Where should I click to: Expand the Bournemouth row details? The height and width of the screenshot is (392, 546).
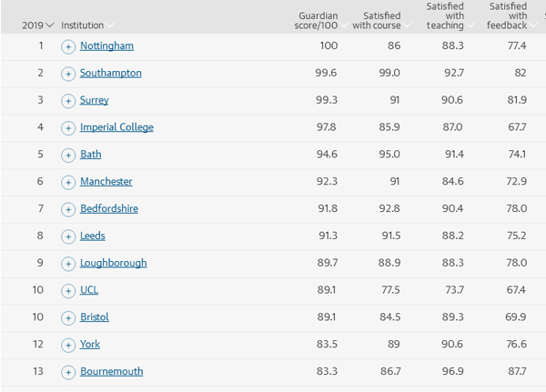coord(68,372)
